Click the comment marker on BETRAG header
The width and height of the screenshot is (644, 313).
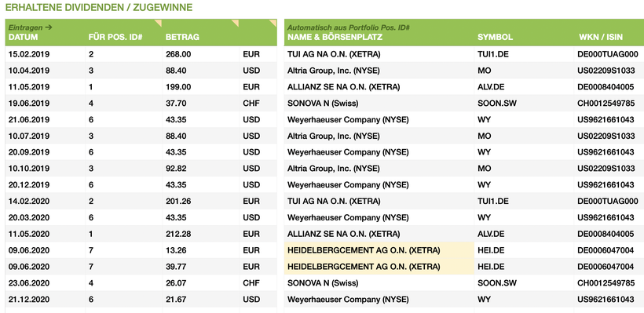point(236,22)
